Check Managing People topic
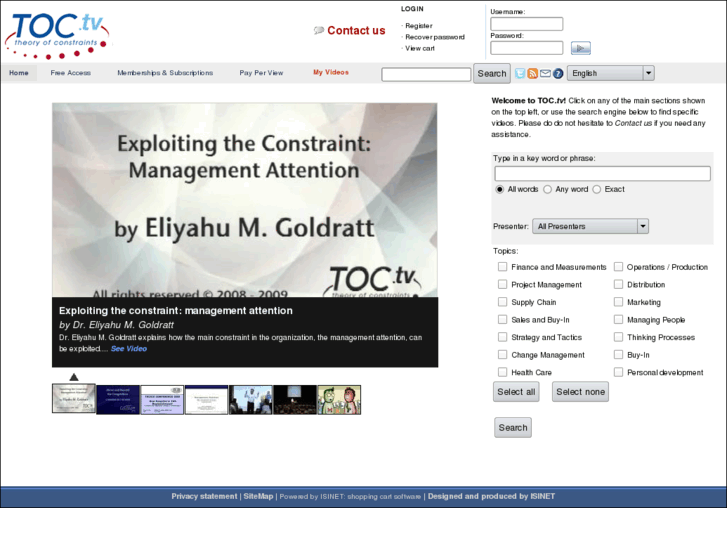This screenshot has height=545, width=727. pos(618,320)
